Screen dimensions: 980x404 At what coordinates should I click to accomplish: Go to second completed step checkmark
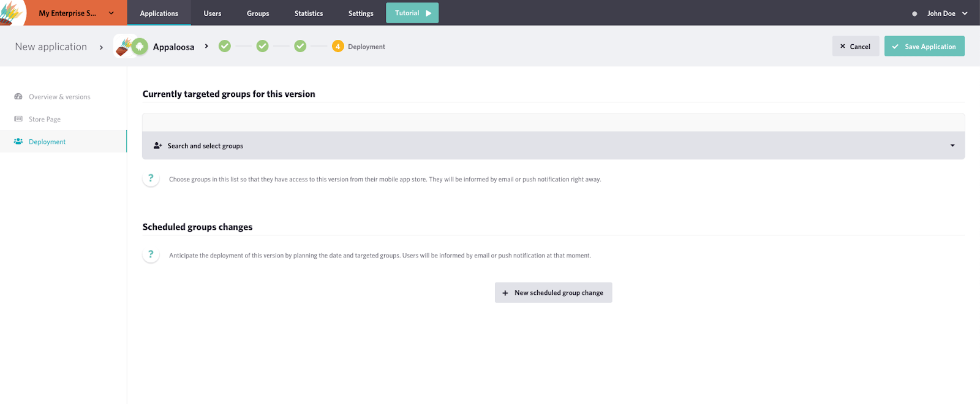(262, 46)
